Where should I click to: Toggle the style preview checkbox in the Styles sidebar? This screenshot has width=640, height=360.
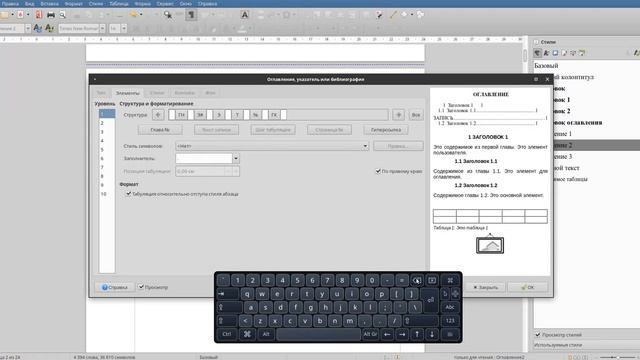pyautogui.click(x=538, y=335)
